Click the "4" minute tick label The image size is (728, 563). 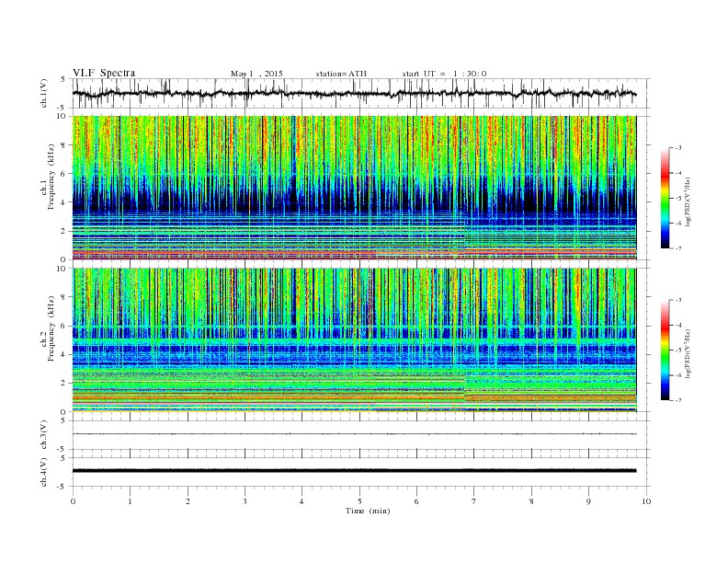tap(301, 501)
